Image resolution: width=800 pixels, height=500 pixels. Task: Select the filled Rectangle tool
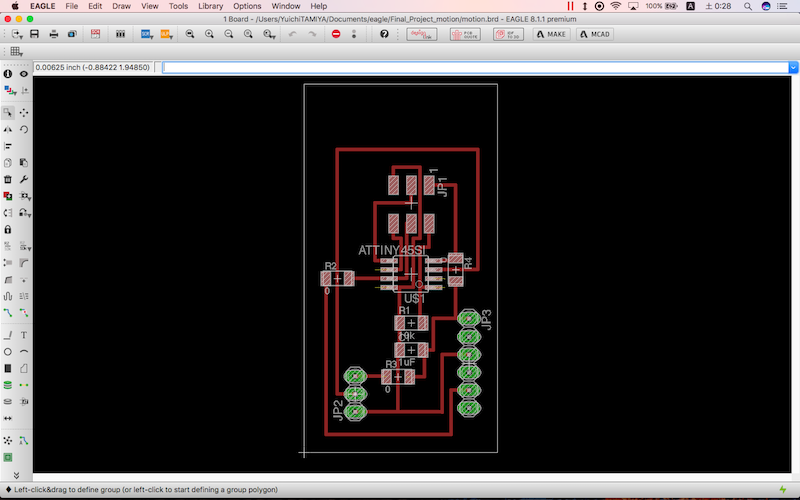point(8,368)
